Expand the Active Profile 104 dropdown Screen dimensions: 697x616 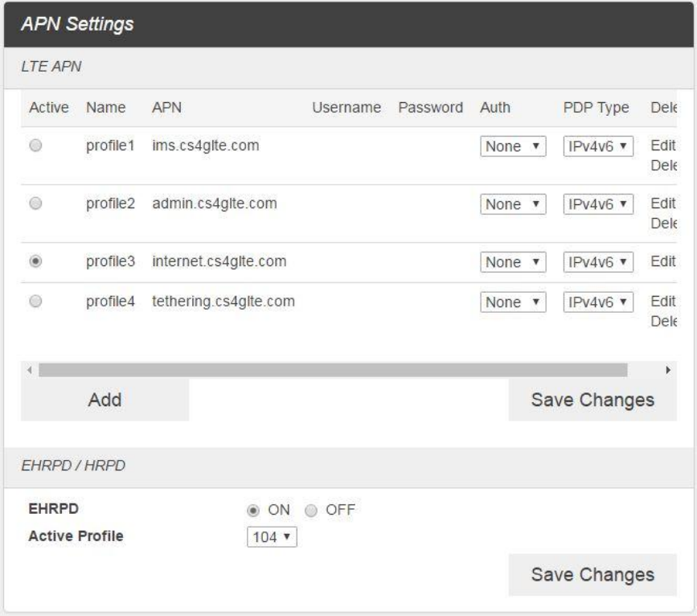click(x=272, y=537)
